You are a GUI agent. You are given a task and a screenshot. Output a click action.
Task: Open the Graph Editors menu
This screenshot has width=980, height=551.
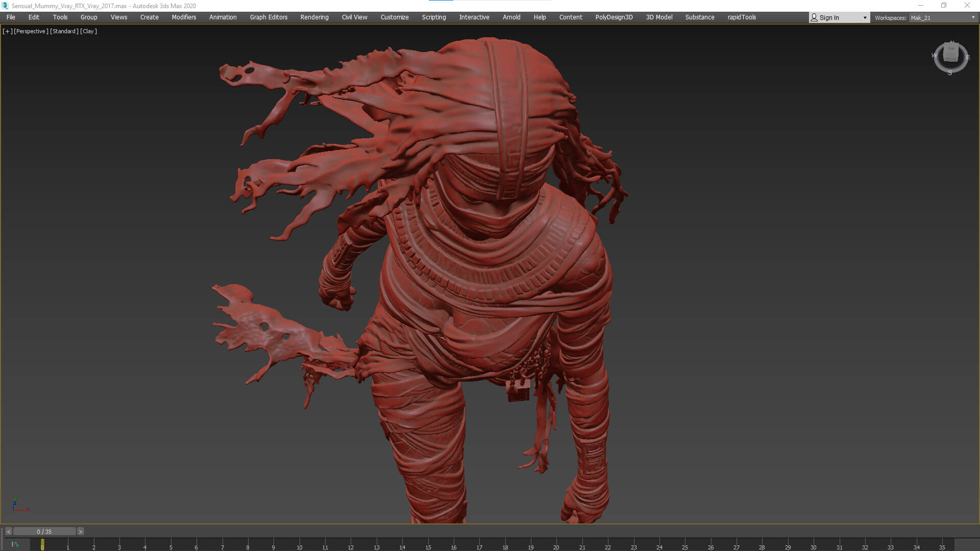pyautogui.click(x=268, y=17)
